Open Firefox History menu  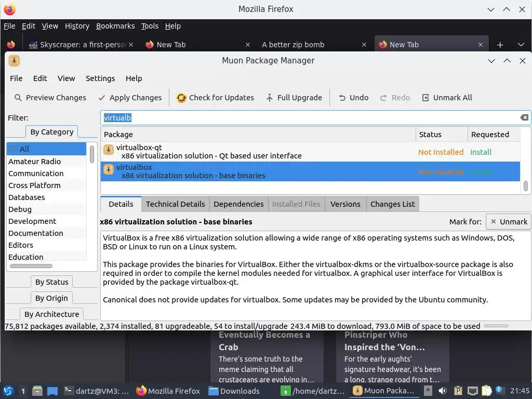[x=77, y=26]
